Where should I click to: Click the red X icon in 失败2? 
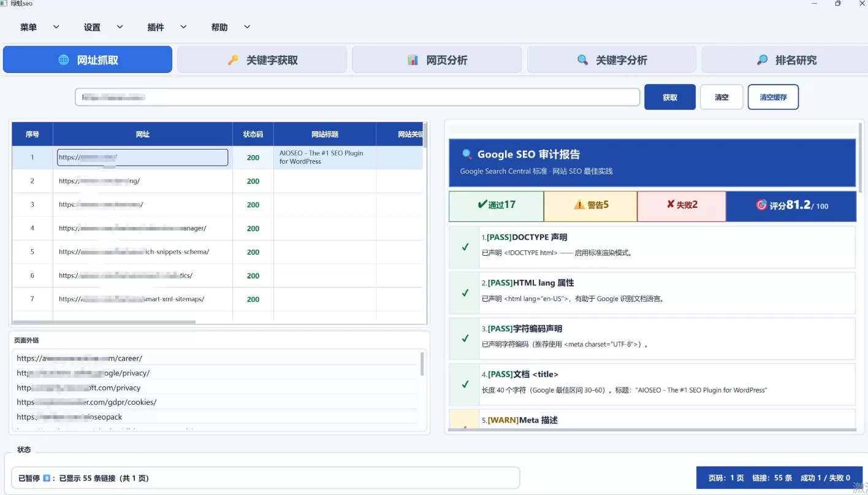click(671, 204)
